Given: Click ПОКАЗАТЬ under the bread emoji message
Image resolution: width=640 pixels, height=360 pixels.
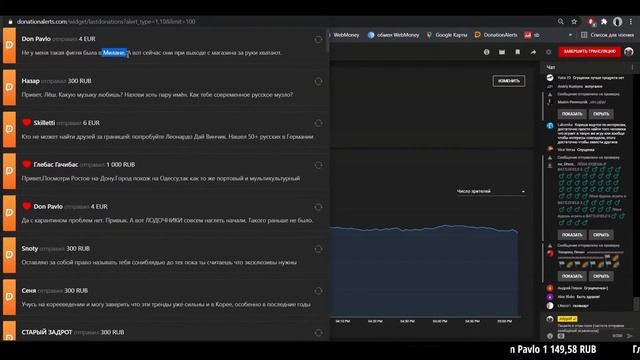Looking at the screenshot, I should pos(572,276).
